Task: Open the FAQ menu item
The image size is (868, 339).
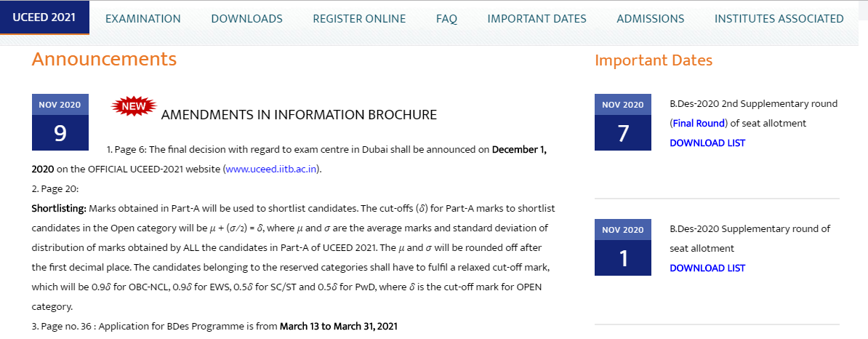Action: 446,19
